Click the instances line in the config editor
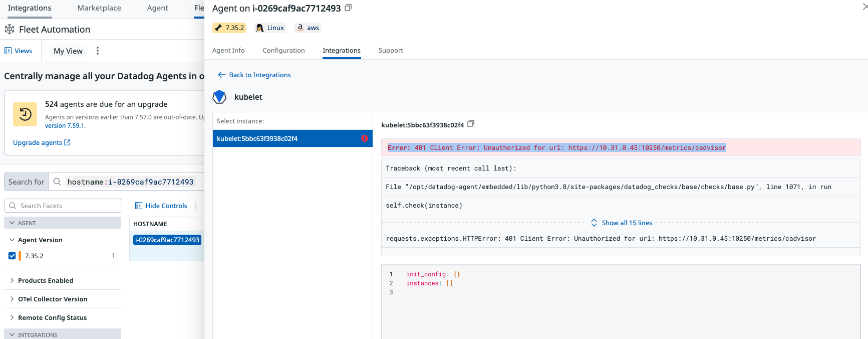 (x=429, y=283)
